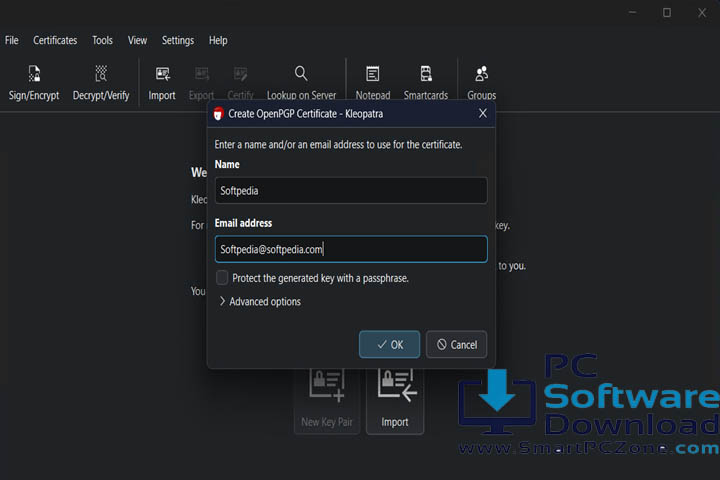
Task: Click the Email address input field
Action: (351, 249)
